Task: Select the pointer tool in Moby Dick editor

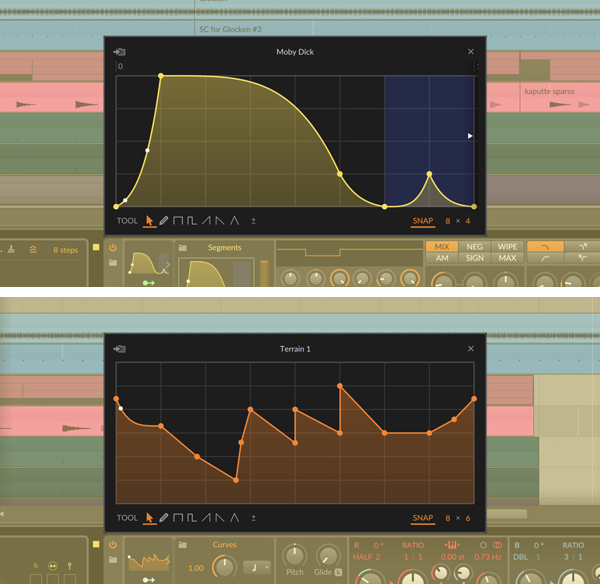Action: point(149,221)
